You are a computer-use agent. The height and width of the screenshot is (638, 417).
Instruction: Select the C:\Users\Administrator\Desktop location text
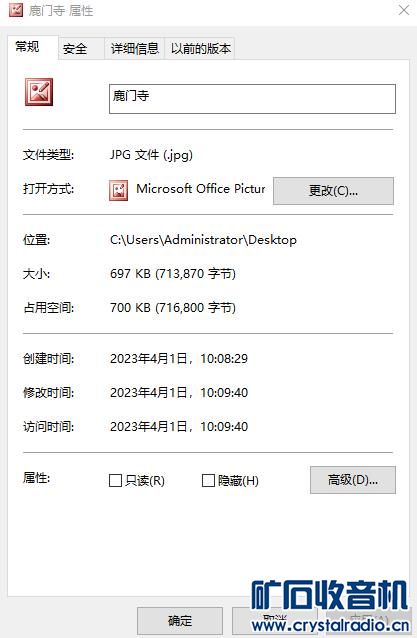tap(203, 240)
